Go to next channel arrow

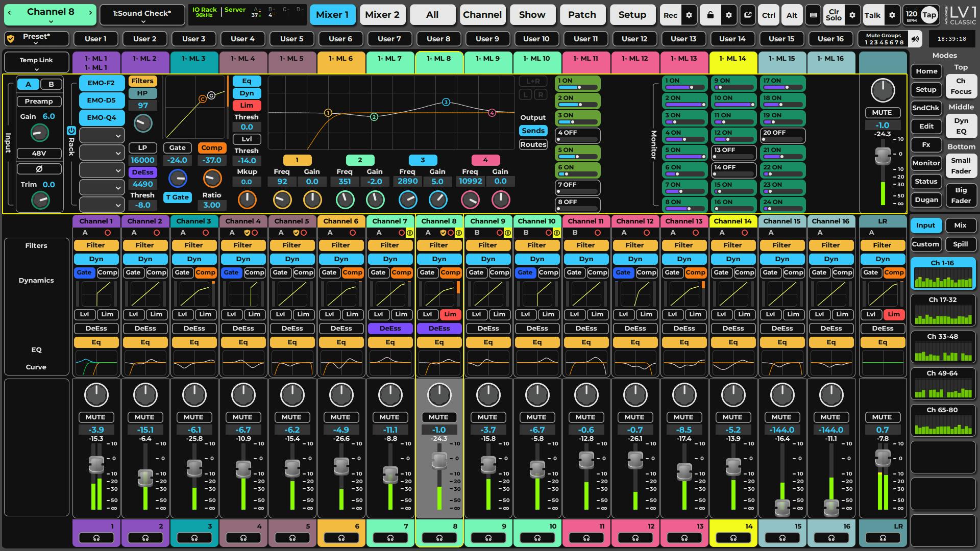90,12
